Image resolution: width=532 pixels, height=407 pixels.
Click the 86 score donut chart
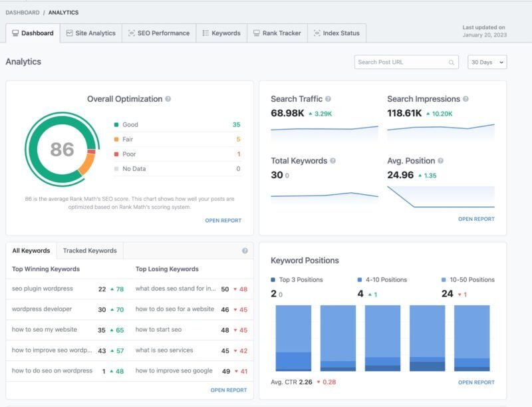[62, 149]
